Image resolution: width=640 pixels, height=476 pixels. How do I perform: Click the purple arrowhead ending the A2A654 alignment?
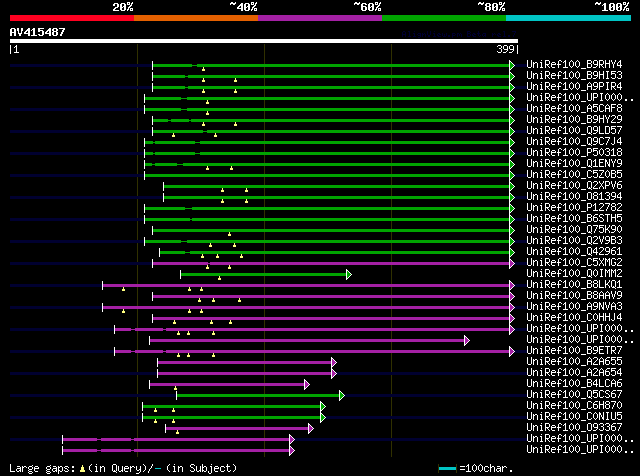pyautogui.click(x=334, y=374)
